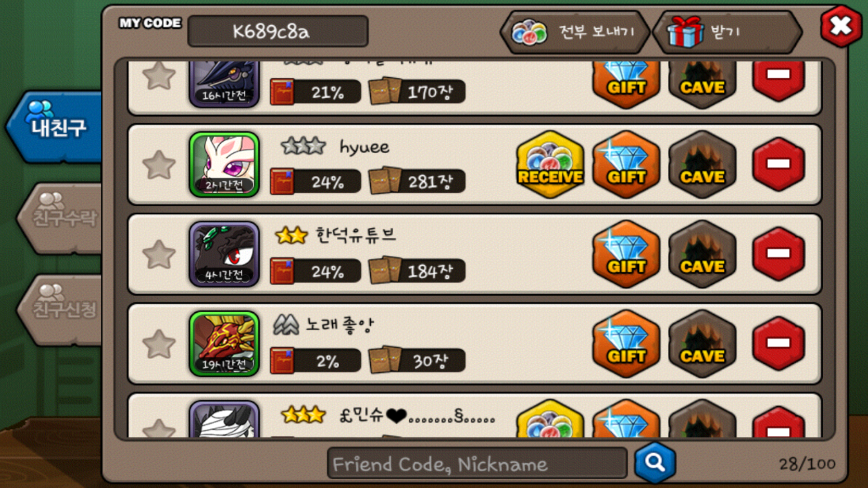Focus the Friend Code, Nickname search field
This screenshot has height=488, width=868.
point(477,463)
